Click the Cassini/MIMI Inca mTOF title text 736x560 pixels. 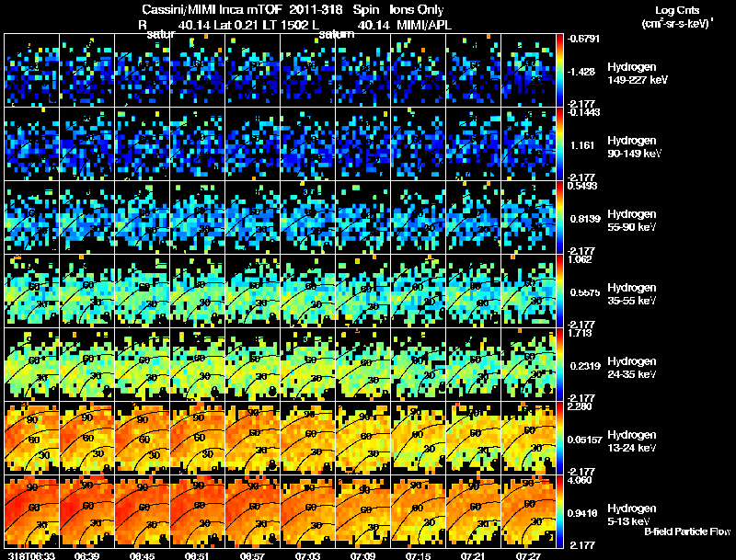point(212,9)
